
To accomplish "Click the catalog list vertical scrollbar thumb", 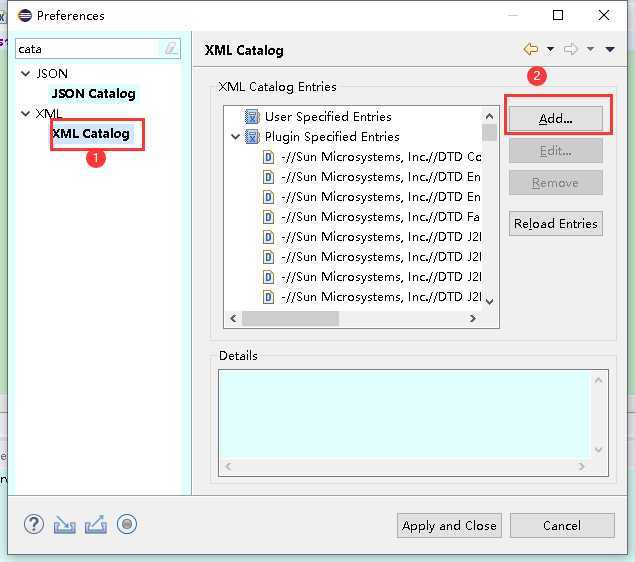I will pos(489,132).
